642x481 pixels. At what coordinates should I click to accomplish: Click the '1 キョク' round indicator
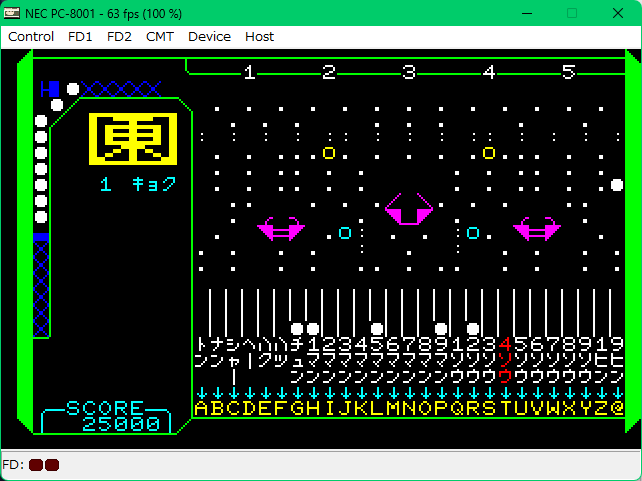(138, 185)
